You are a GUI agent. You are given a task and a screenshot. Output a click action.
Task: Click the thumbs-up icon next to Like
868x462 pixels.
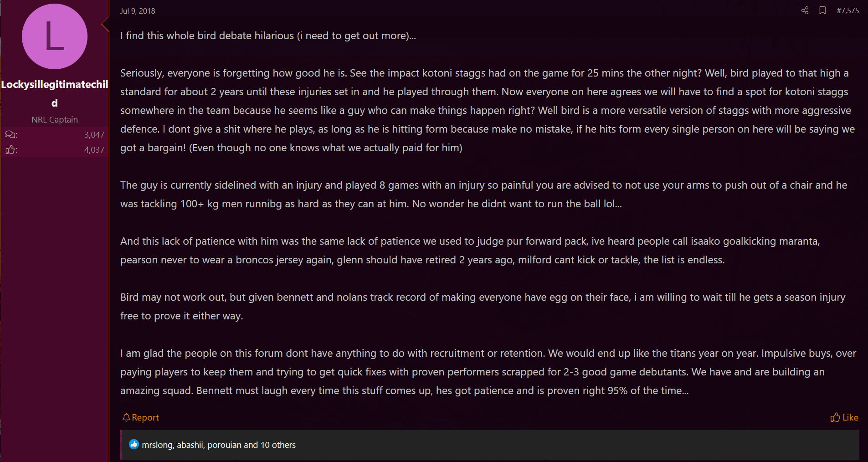coord(835,417)
